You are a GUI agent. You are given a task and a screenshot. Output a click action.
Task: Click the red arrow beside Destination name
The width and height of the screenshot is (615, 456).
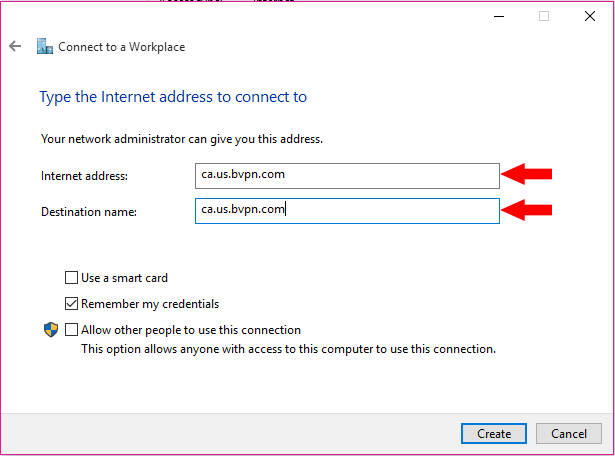526,210
